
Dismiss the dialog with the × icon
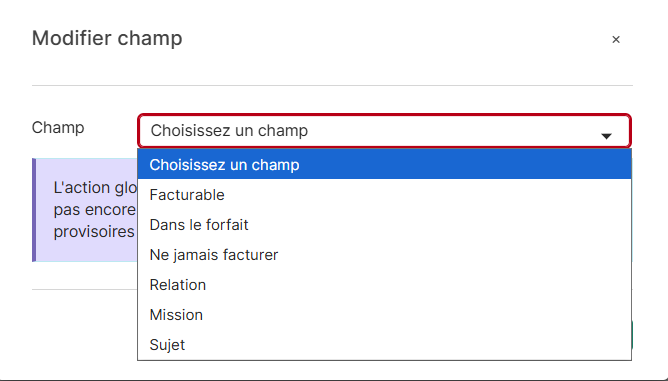[x=616, y=40]
